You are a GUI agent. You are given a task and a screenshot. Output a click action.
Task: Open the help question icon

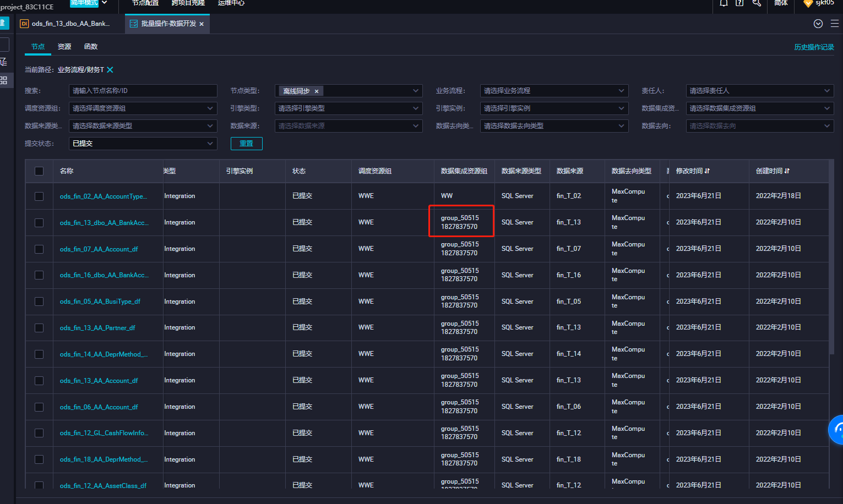(739, 3)
